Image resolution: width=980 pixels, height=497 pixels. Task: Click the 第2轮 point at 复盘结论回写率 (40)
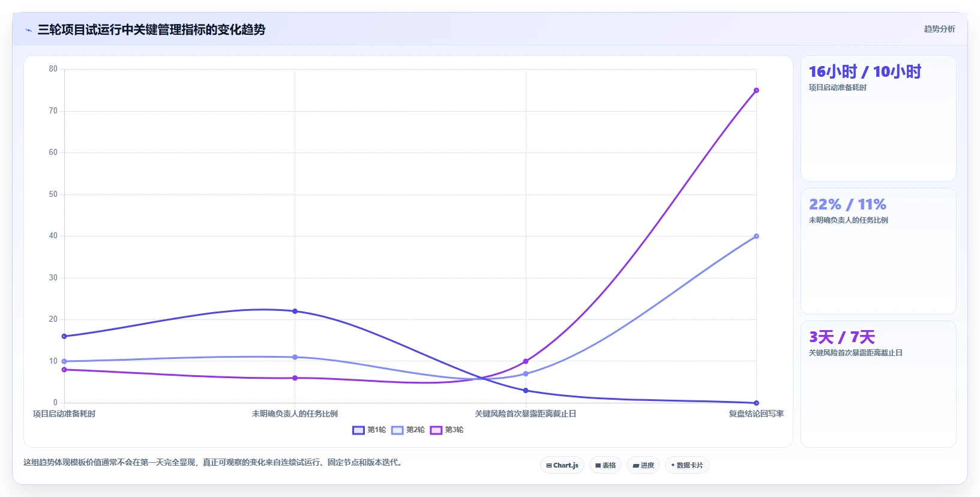[x=756, y=236]
